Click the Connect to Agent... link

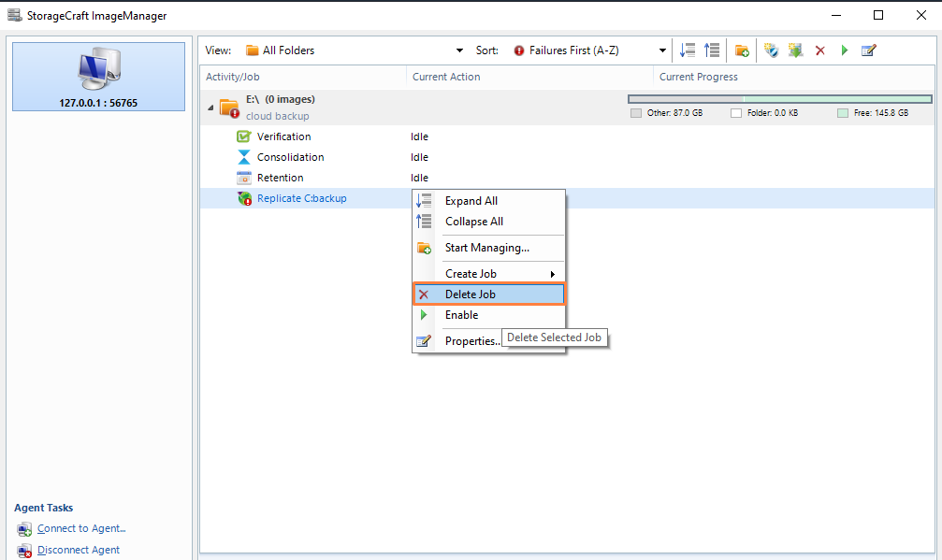click(81, 529)
